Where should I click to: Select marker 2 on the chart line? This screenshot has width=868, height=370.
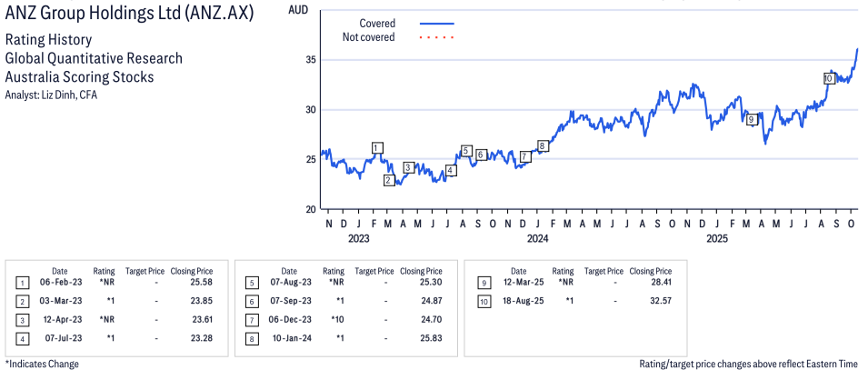coord(388,180)
